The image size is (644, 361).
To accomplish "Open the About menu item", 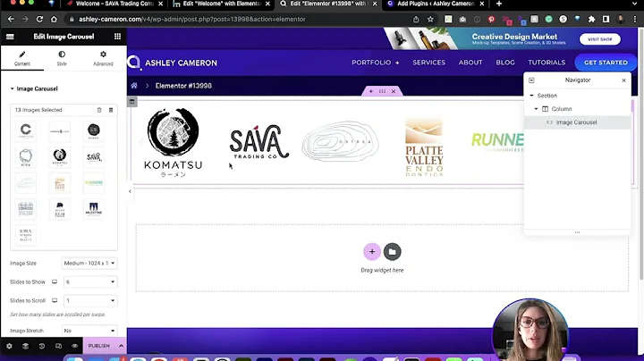I will [470, 63].
